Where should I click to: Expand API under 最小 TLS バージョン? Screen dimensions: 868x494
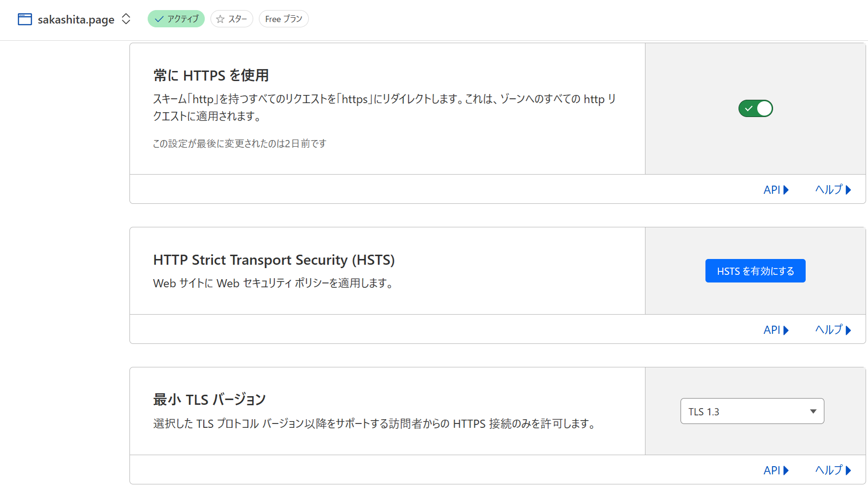pyautogui.click(x=776, y=470)
